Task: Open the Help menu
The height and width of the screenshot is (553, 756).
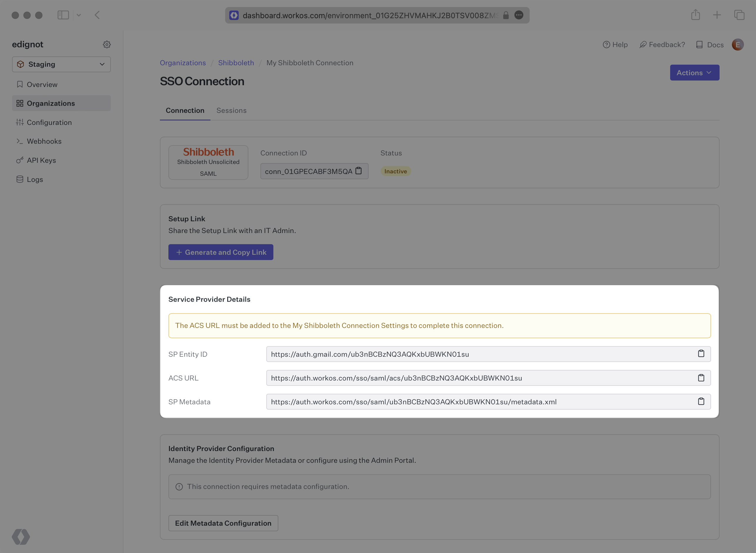Action: (x=615, y=45)
